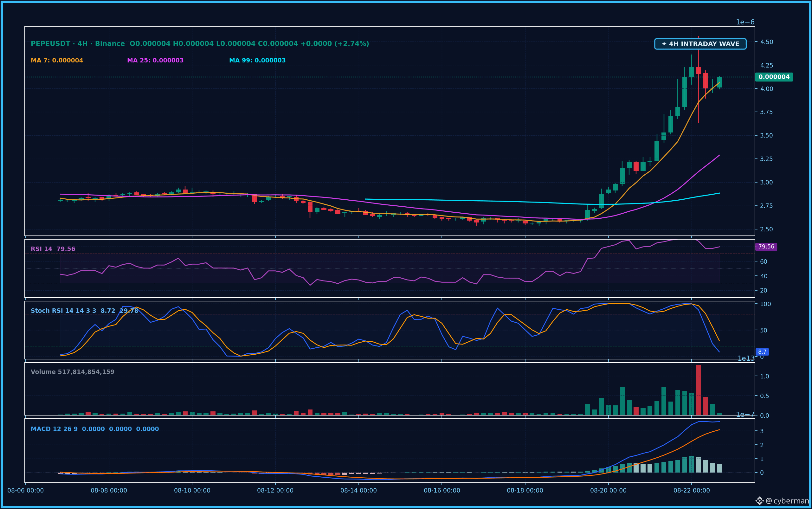Click the 1.0 tick on the Volume axis
This screenshot has width=812, height=509.
[764, 377]
